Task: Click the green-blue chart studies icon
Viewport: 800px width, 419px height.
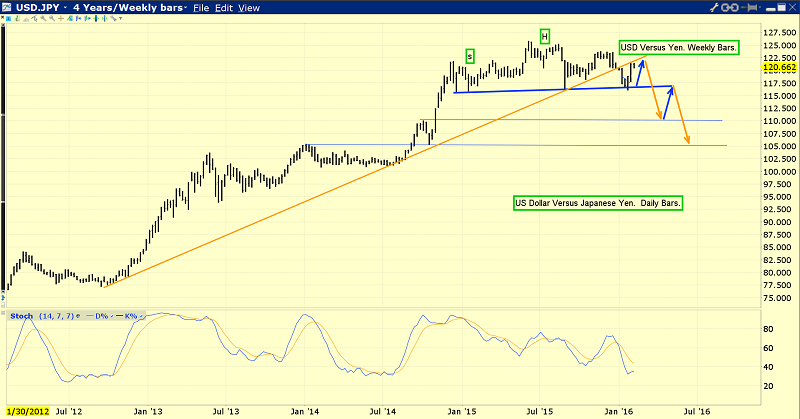Action: (x=70, y=18)
